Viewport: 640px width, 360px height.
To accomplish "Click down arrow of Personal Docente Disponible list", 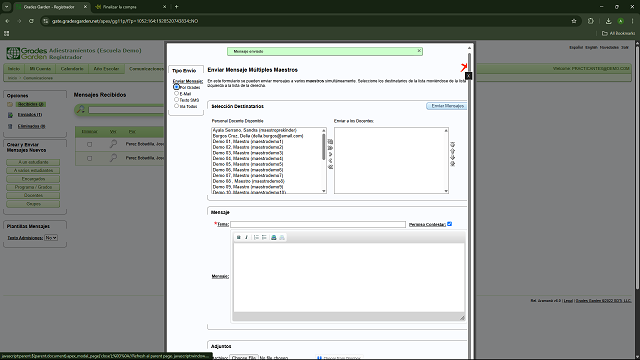I will (324, 191).
